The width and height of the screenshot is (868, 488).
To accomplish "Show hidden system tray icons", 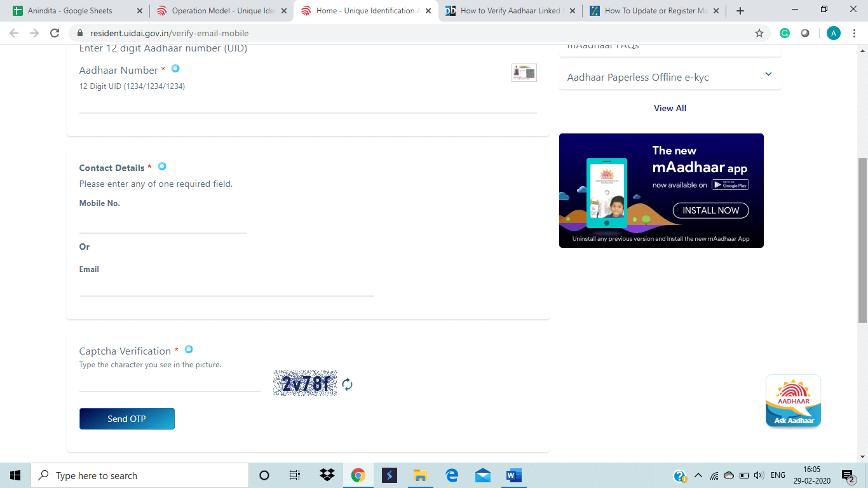I will 698,475.
